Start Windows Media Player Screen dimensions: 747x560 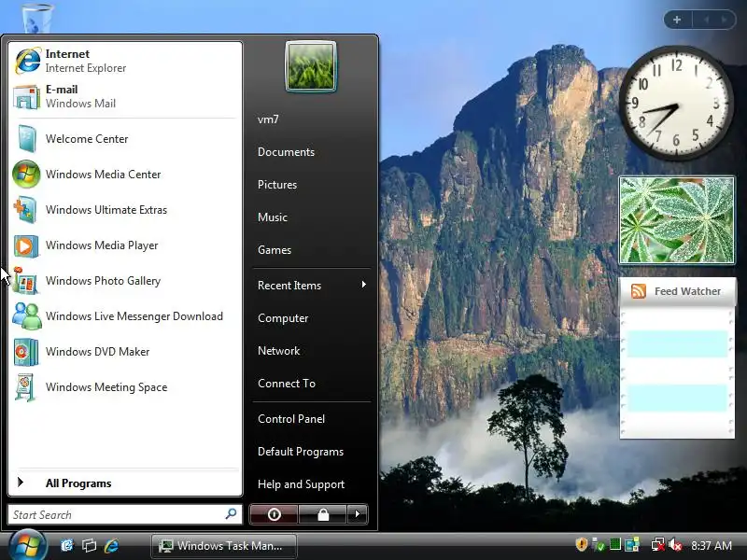coord(125,245)
